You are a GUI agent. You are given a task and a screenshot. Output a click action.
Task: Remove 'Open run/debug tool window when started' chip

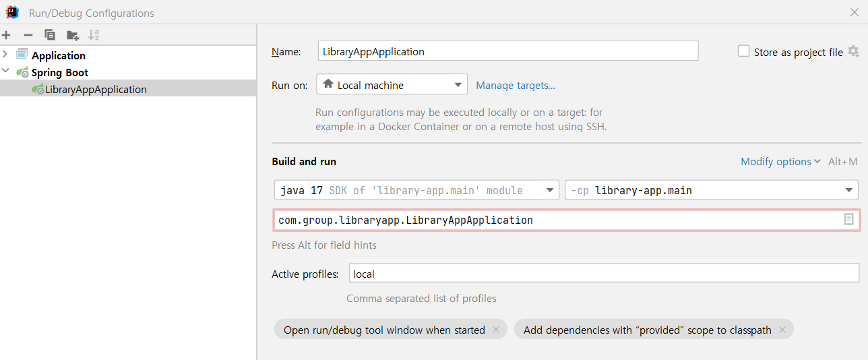click(x=496, y=330)
